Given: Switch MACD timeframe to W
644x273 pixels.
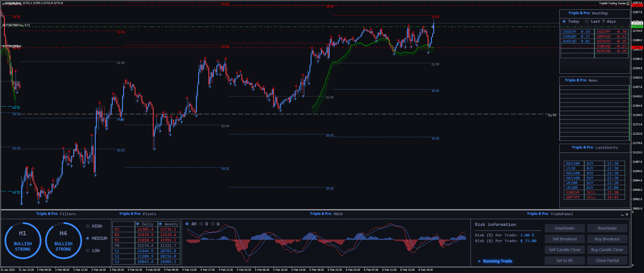Looking at the screenshot, I should pos(213,224).
